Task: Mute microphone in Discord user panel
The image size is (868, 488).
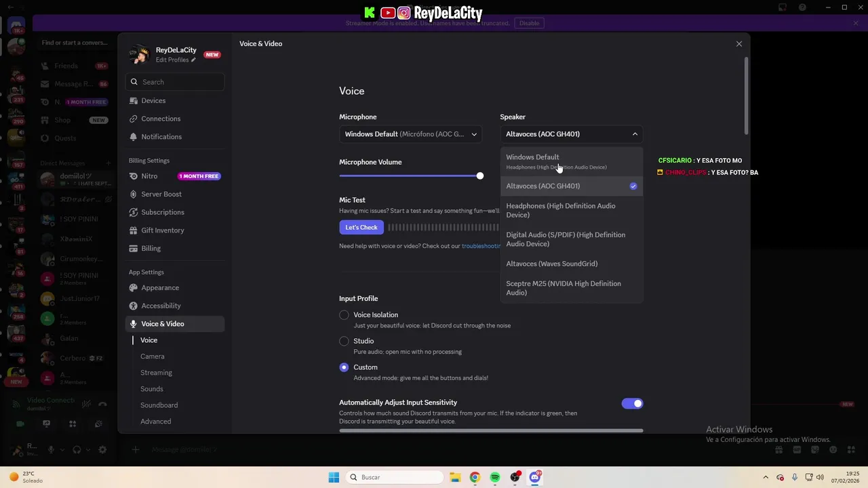Action: click(x=50, y=449)
